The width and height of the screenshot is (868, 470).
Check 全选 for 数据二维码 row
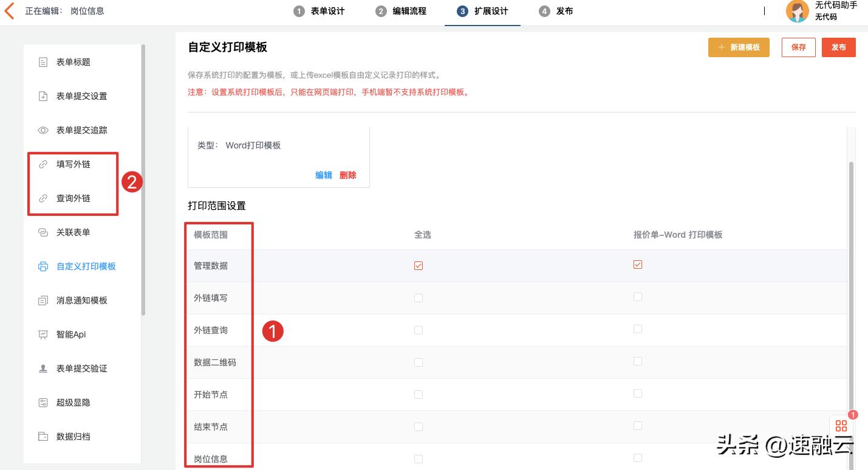pos(419,362)
